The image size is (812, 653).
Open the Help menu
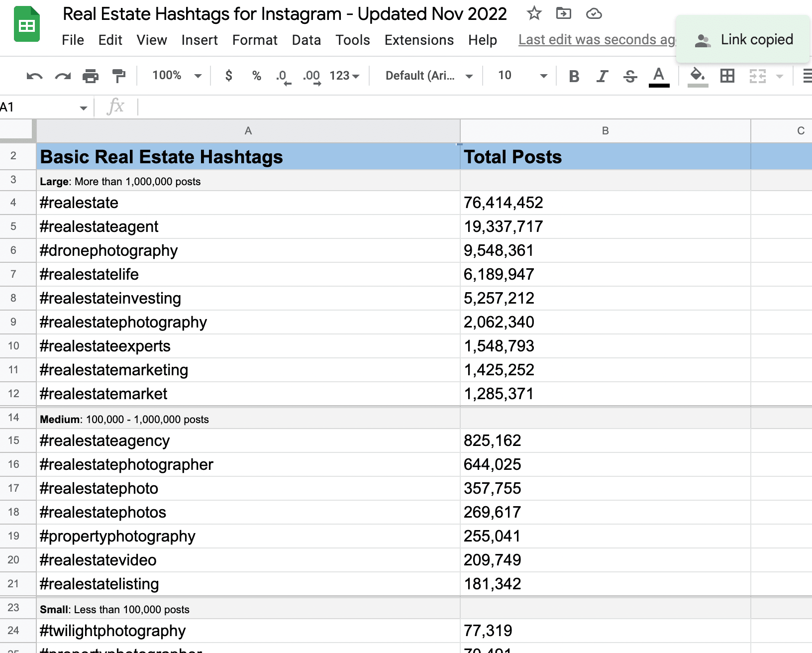[482, 40]
